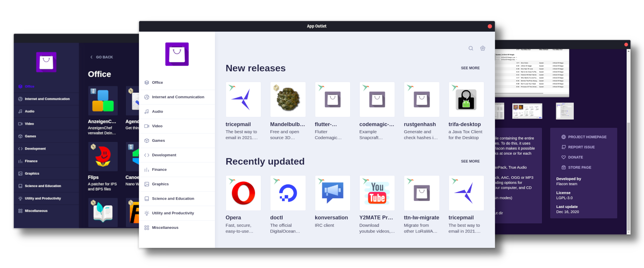Image resolution: width=644 pixels, height=268 pixels.
Task: Open the rustgenhash app icon
Action: tap(422, 99)
